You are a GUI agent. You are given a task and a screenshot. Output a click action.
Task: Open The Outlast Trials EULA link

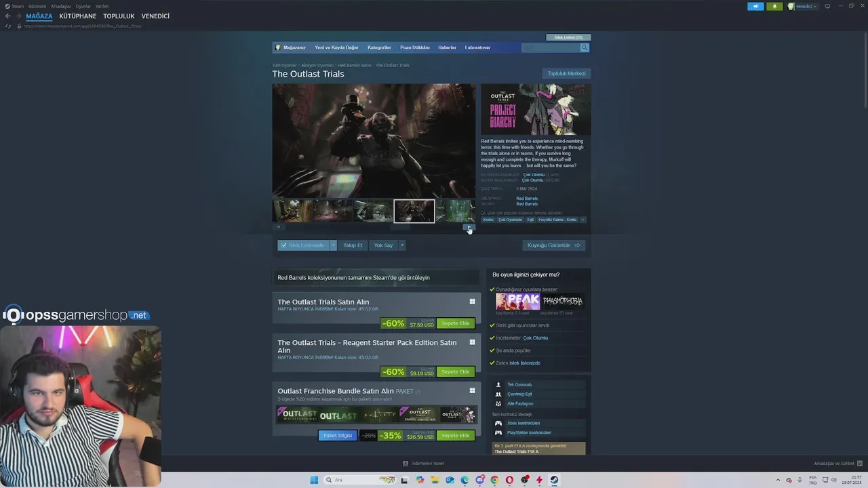point(517,451)
